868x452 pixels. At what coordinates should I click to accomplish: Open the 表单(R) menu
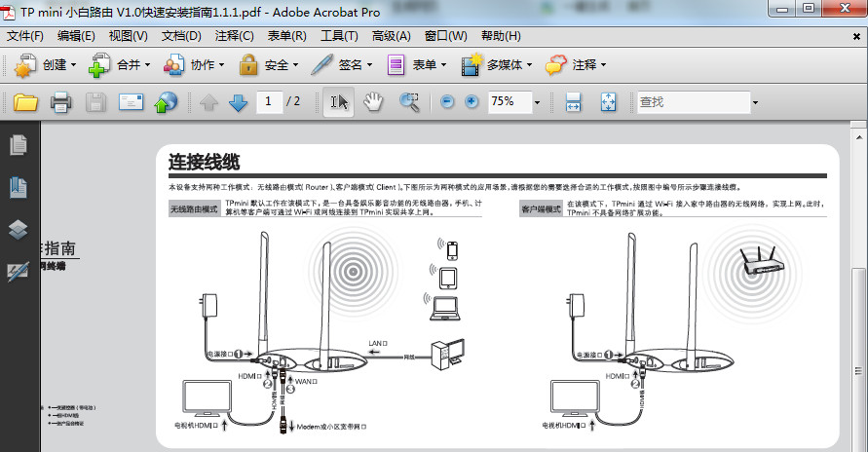point(286,36)
